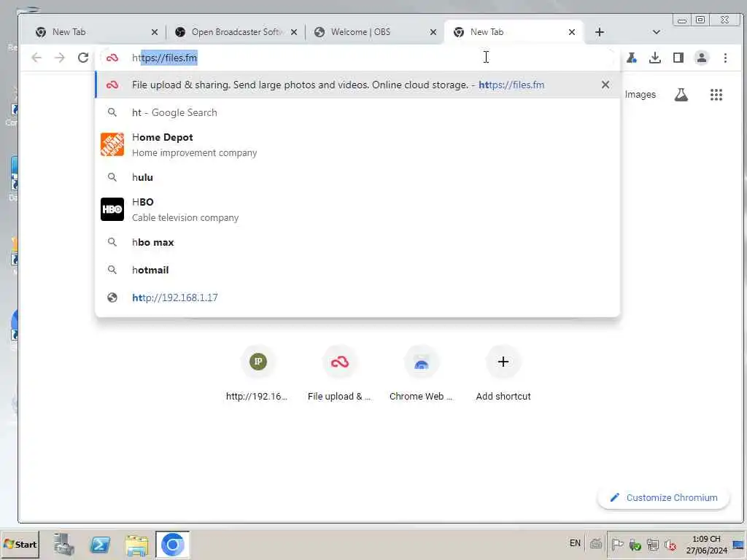The width and height of the screenshot is (747, 560).
Task: Open the Images link
Action: (x=640, y=95)
